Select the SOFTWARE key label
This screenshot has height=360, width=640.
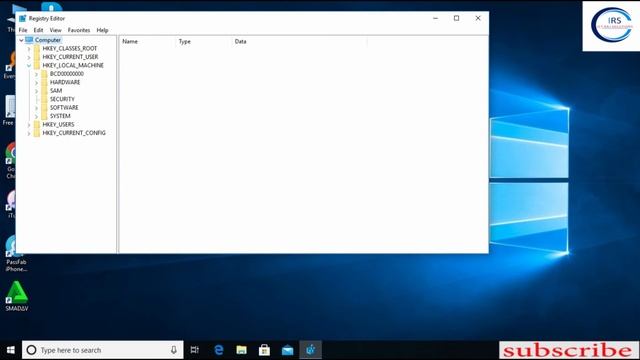(64, 107)
